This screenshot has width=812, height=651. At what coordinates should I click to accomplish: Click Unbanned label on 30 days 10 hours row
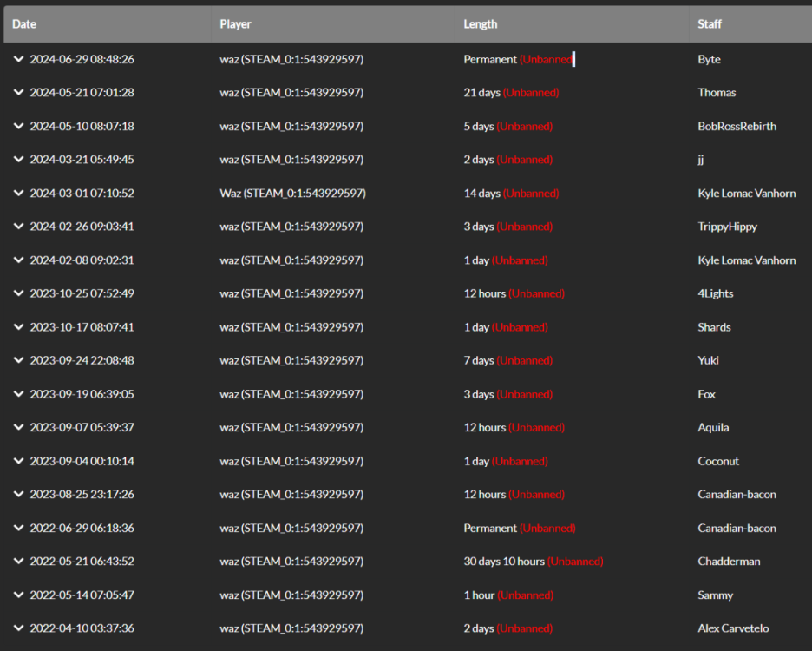pos(575,562)
